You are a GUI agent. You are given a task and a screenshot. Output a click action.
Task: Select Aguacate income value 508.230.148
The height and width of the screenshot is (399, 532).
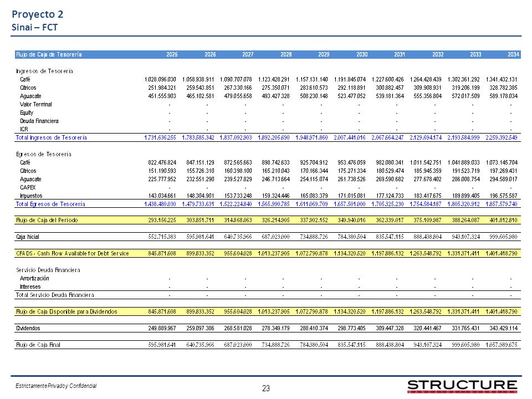tap(314, 96)
